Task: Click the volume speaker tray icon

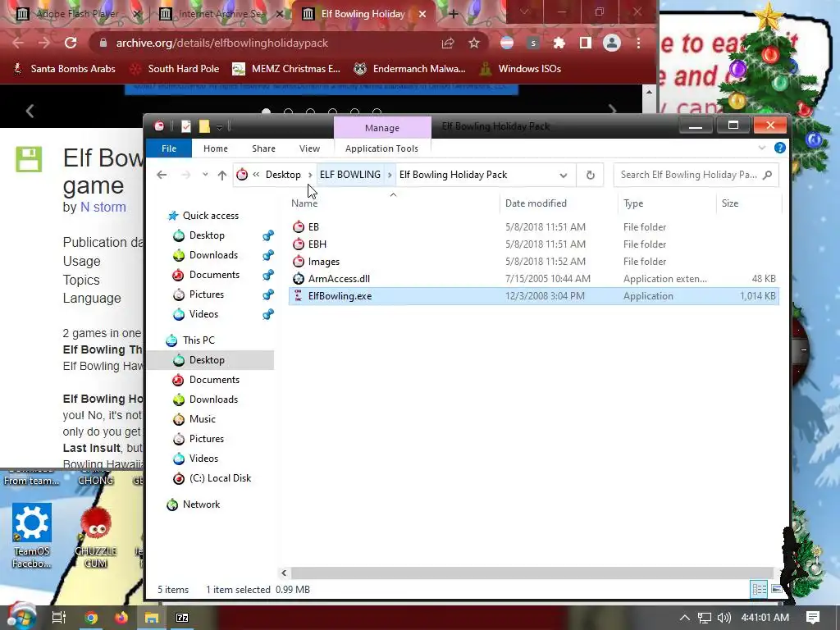Action: 724,618
